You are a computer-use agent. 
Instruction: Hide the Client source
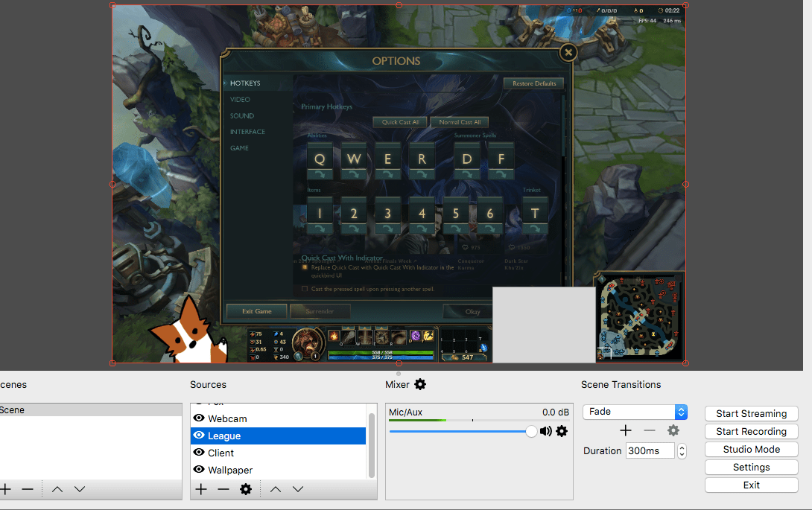[199, 452]
